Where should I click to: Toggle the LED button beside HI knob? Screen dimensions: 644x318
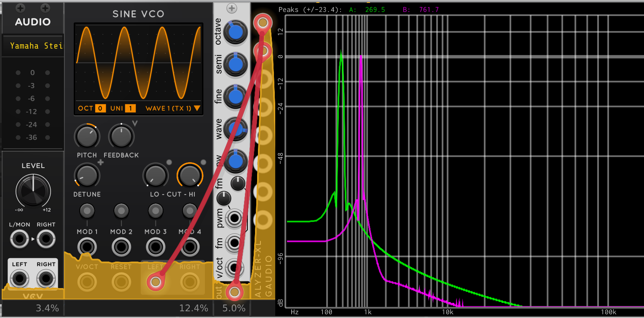click(x=203, y=162)
